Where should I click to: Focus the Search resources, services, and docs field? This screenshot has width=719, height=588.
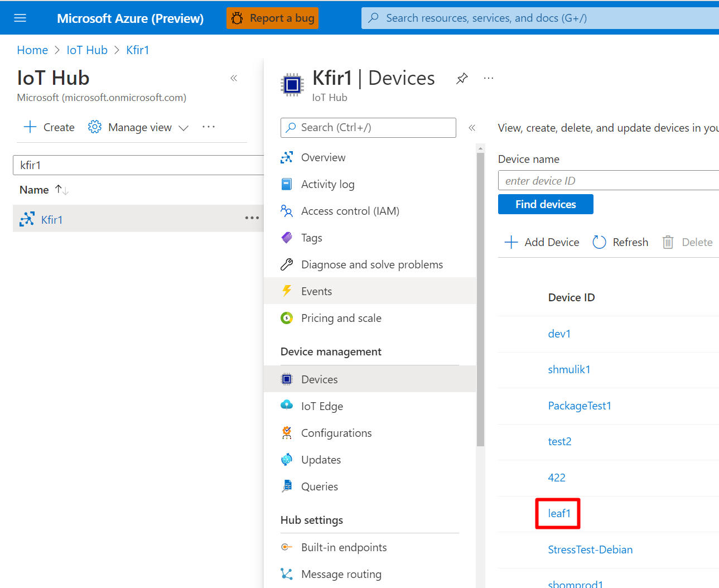point(540,18)
